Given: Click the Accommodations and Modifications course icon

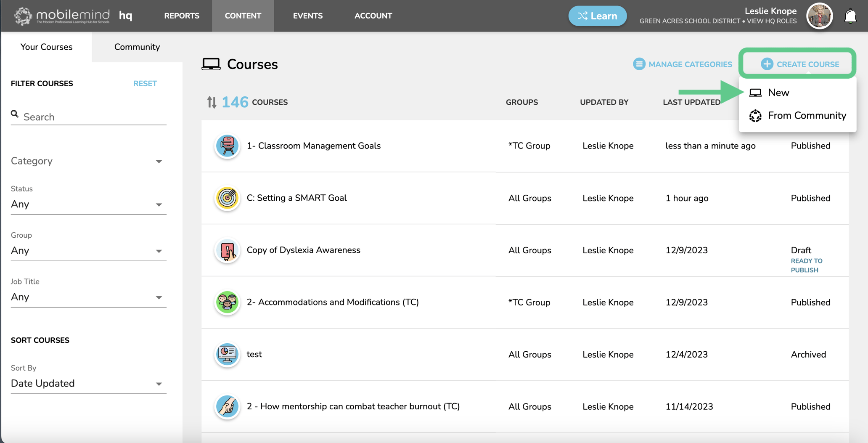Looking at the screenshot, I should coord(227,302).
